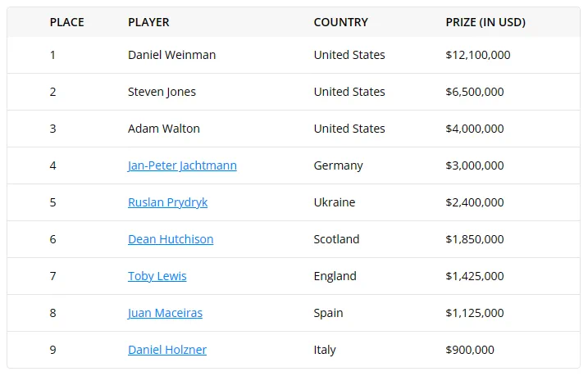The image size is (588, 376).
Task: Click the $6,500,000 prize cell
Action: click(475, 92)
